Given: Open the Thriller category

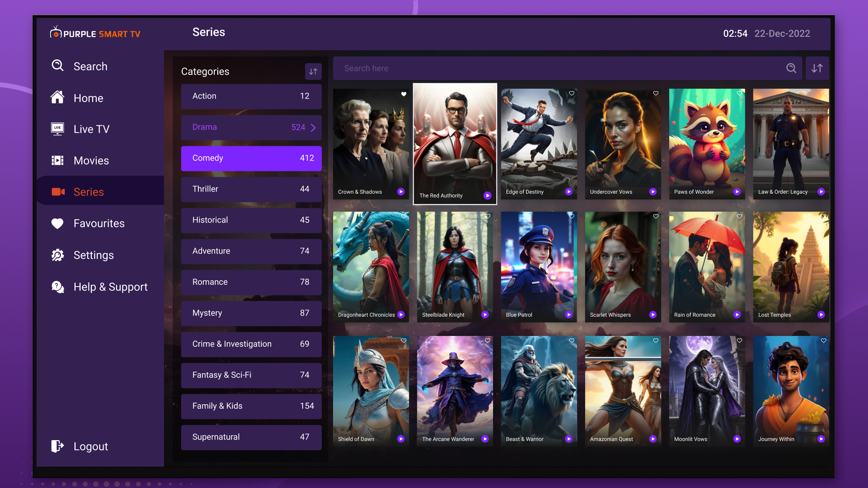Looking at the screenshot, I should 251,189.
